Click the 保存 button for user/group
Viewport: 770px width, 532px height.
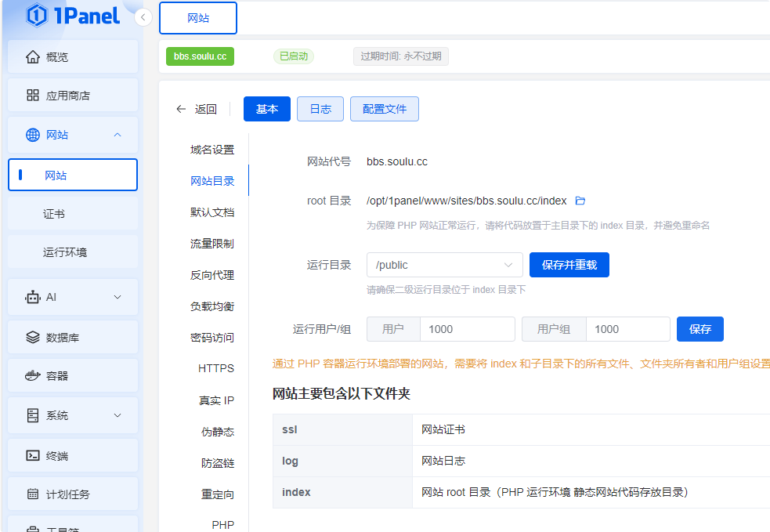coord(700,329)
